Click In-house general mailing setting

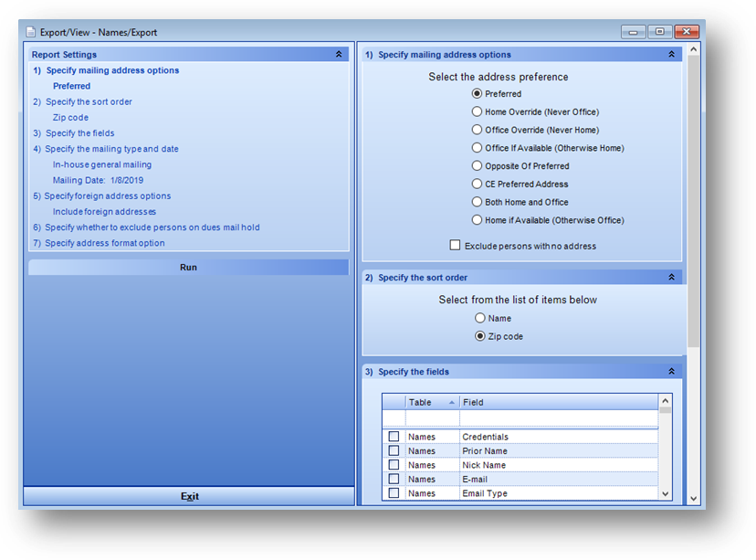pyautogui.click(x=101, y=164)
